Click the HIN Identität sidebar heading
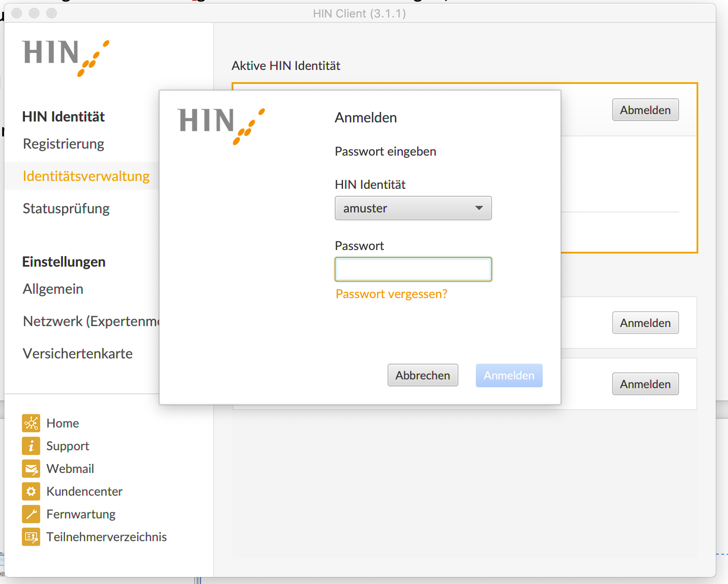728x584 pixels. [x=63, y=117]
